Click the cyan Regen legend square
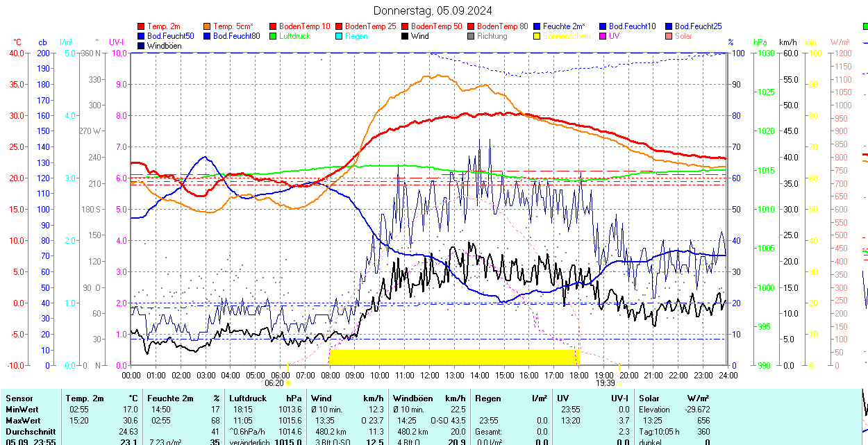Screen dimensions: 868x445 [340, 36]
